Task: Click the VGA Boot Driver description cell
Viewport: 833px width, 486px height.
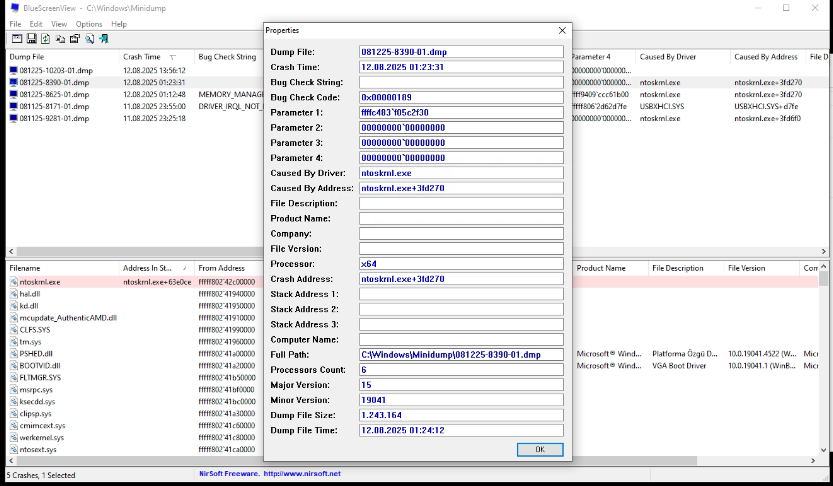Action: (679, 365)
